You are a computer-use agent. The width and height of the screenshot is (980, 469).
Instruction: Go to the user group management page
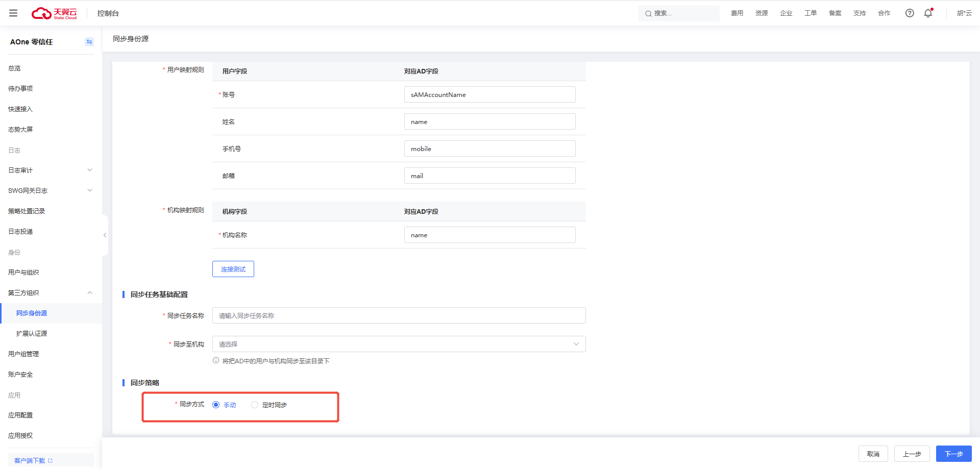(x=23, y=354)
